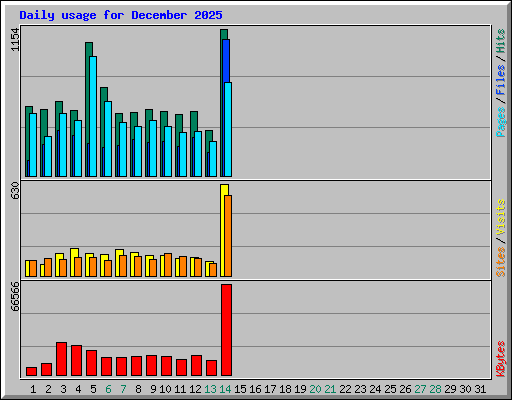The height and width of the screenshot is (400, 512).
Task: Click the red "KBytes" legend label
Action: (501, 359)
